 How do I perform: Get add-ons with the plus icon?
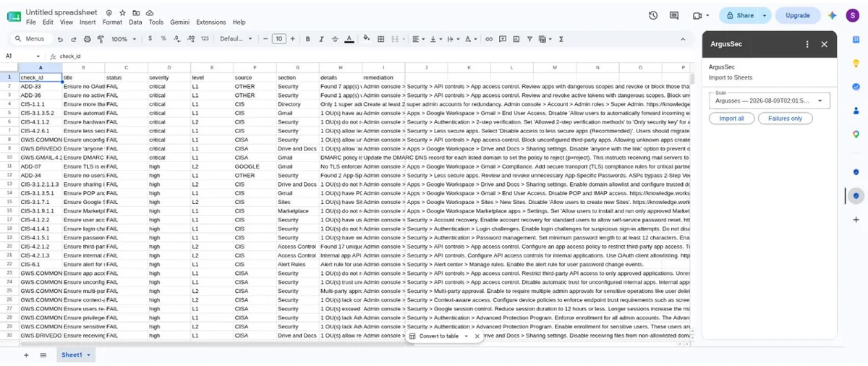point(856,219)
